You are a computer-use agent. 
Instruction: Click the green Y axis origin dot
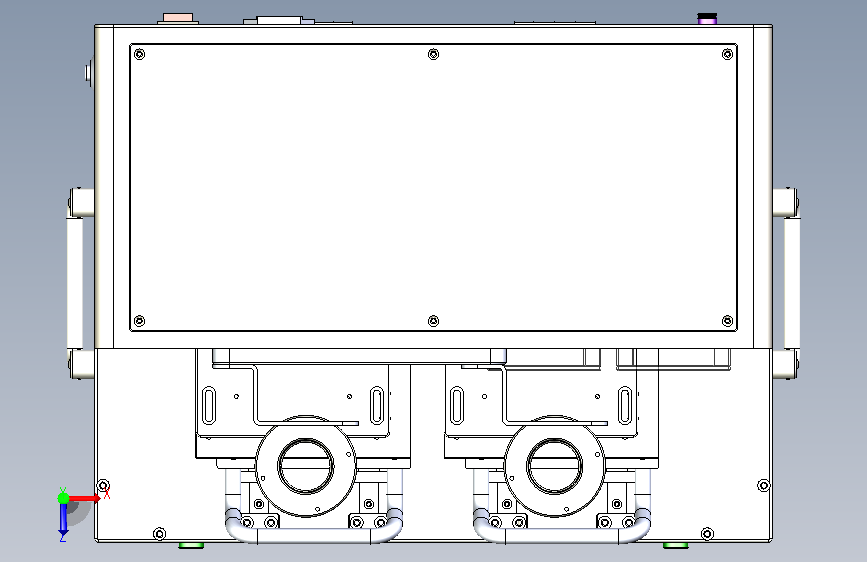(63, 498)
